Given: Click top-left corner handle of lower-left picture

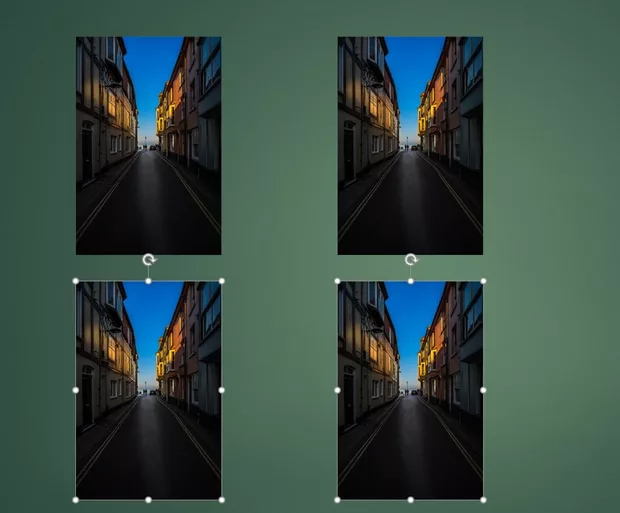Looking at the screenshot, I should (x=76, y=281).
